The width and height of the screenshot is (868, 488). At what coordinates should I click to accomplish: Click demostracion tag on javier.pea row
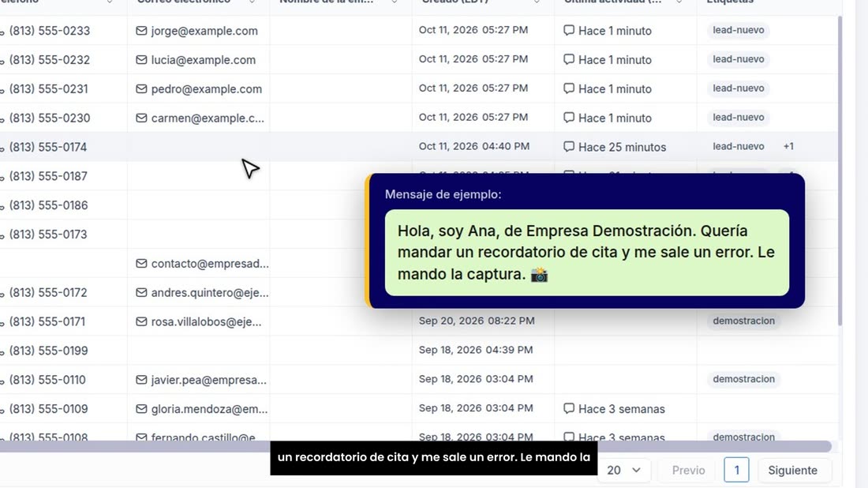743,379
